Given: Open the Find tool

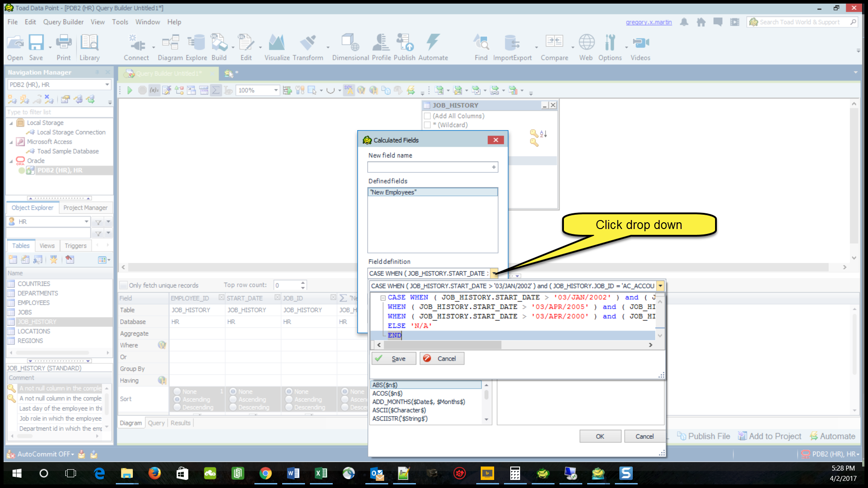Looking at the screenshot, I should [481, 47].
